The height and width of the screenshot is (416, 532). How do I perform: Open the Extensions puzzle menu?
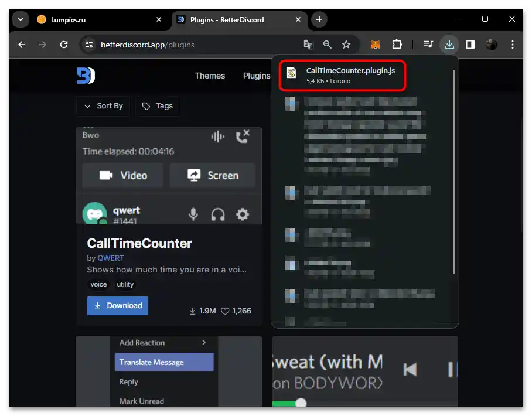397,45
